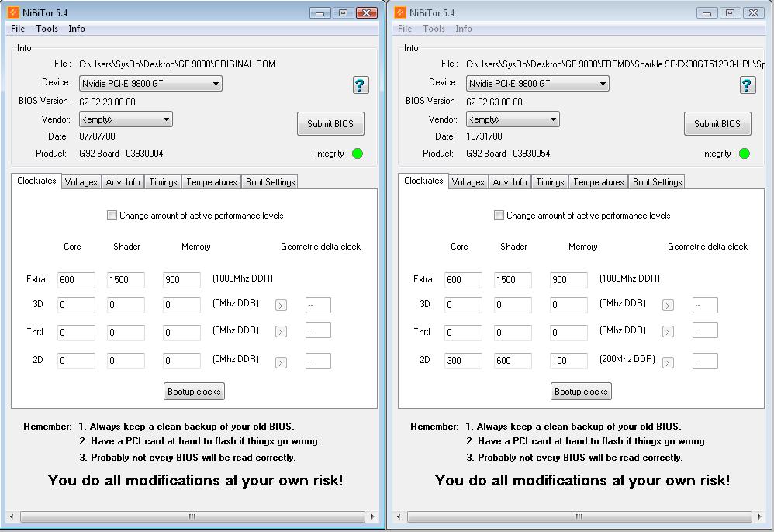Click 2D row delta arrow button in right window
The width and height of the screenshot is (774, 532).
coord(668,363)
